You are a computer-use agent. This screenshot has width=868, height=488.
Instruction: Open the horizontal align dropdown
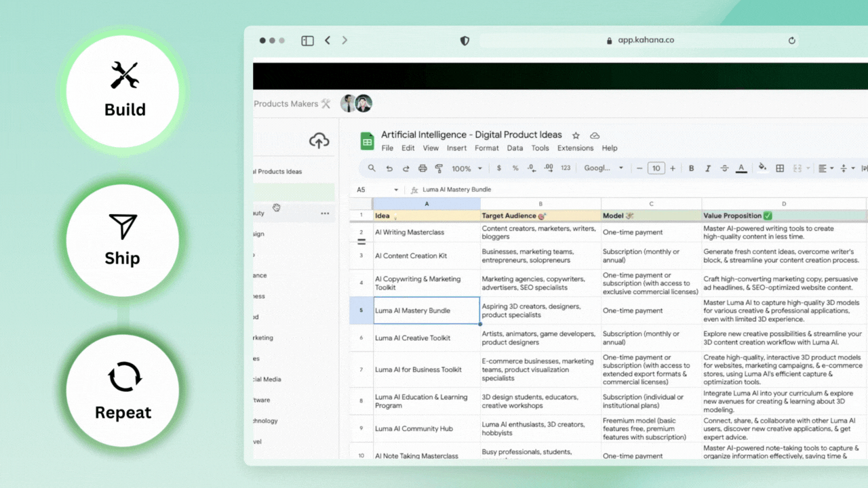(825, 168)
